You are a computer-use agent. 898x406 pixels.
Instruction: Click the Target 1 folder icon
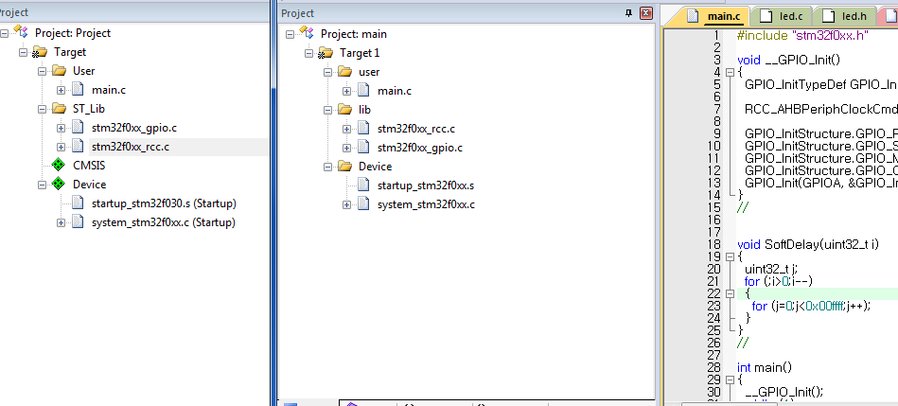(x=326, y=52)
